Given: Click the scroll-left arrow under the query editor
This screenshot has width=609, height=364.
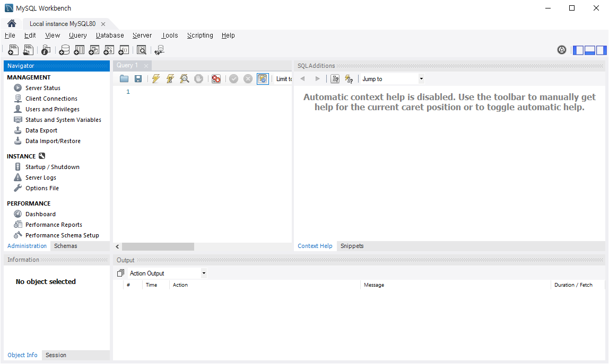Looking at the screenshot, I should point(117,246).
